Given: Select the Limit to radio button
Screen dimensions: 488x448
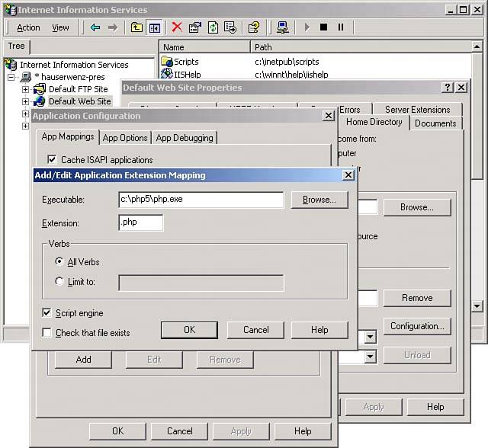Looking at the screenshot, I should pyautogui.click(x=60, y=282).
